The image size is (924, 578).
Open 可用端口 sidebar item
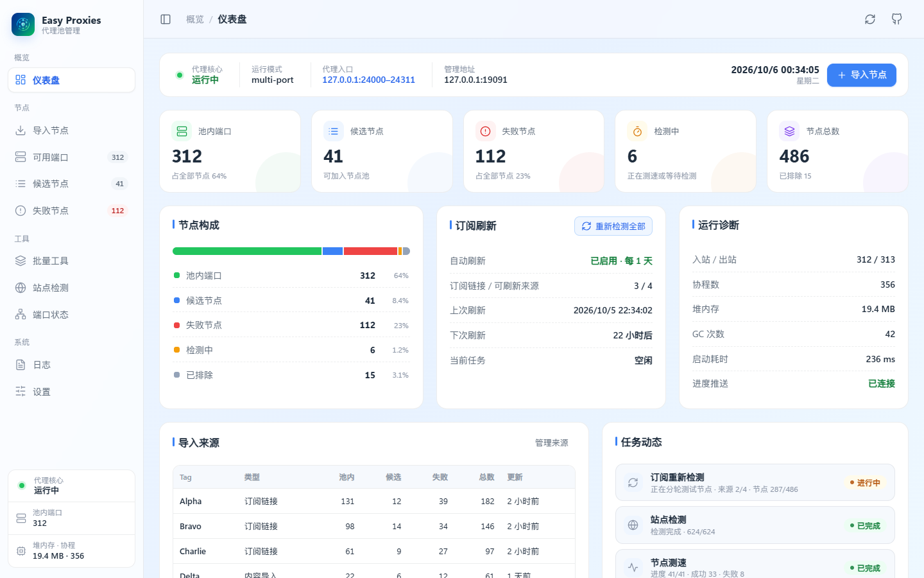pos(71,157)
